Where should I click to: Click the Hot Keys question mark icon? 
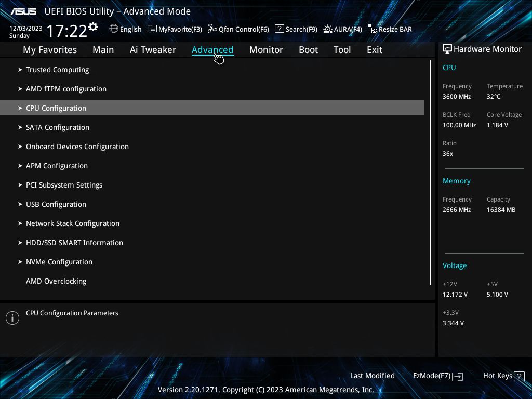coord(519,376)
